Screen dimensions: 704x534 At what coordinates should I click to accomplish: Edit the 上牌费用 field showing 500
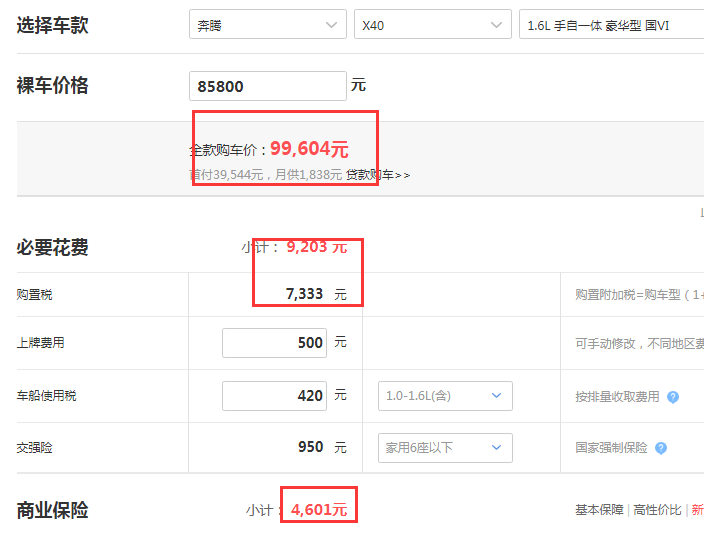tap(274, 343)
